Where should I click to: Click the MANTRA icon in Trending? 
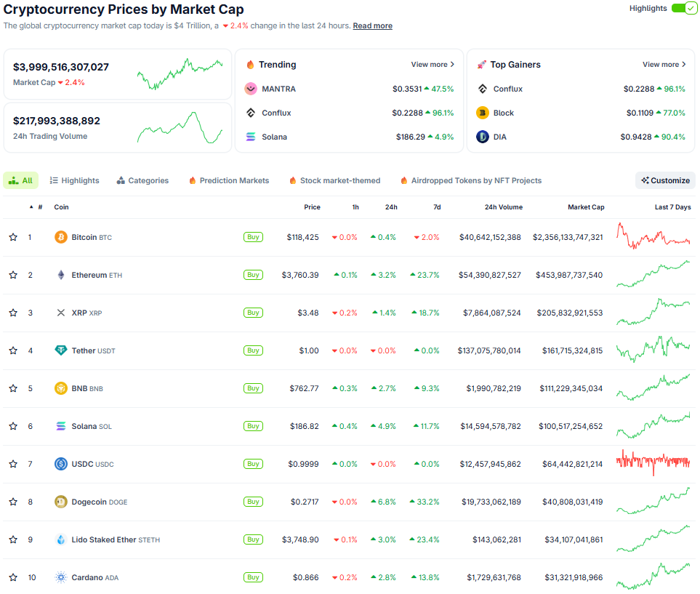click(251, 89)
